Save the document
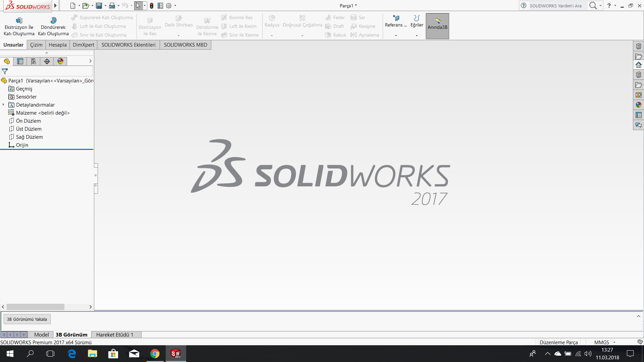Screen dimensions: 644x362 (99, 6)
